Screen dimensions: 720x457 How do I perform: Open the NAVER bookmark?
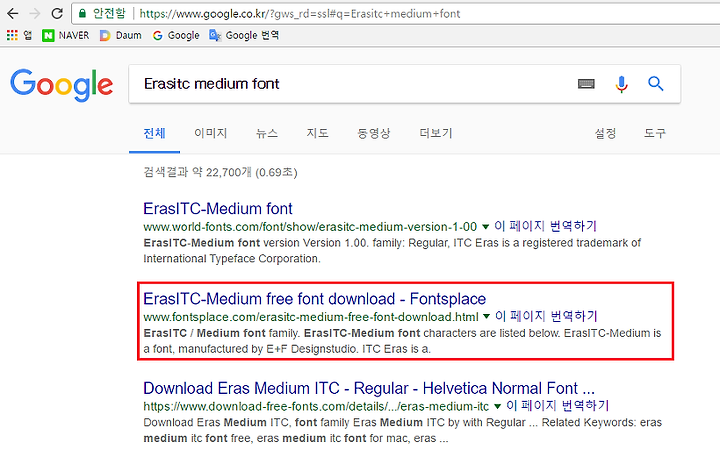tap(66, 35)
